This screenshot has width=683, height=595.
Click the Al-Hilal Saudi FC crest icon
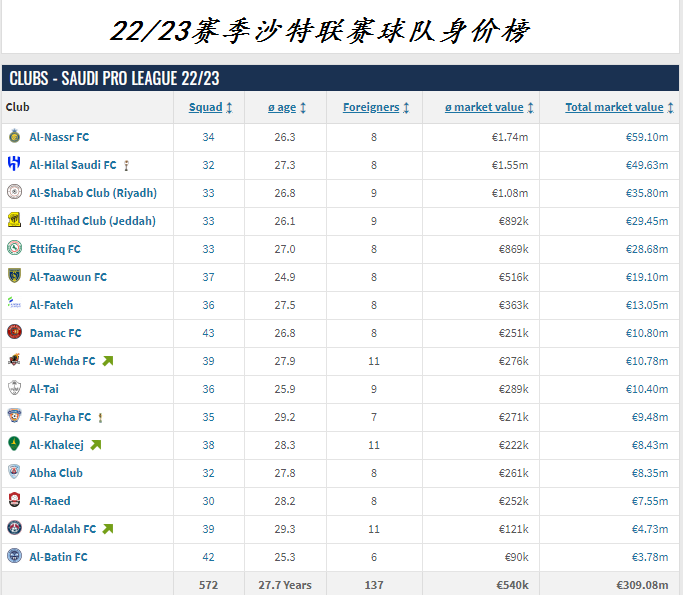[x=14, y=165]
